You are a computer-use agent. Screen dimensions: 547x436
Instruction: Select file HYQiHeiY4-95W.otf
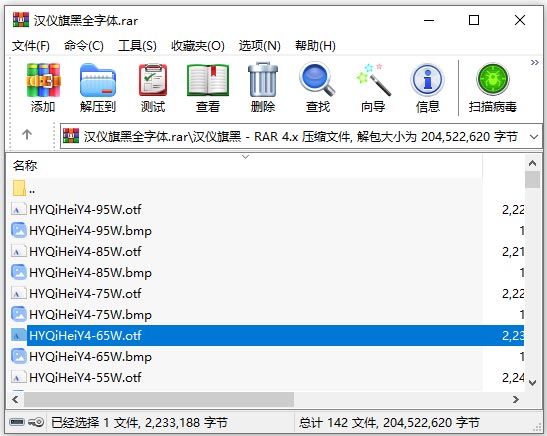(x=85, y=210)
